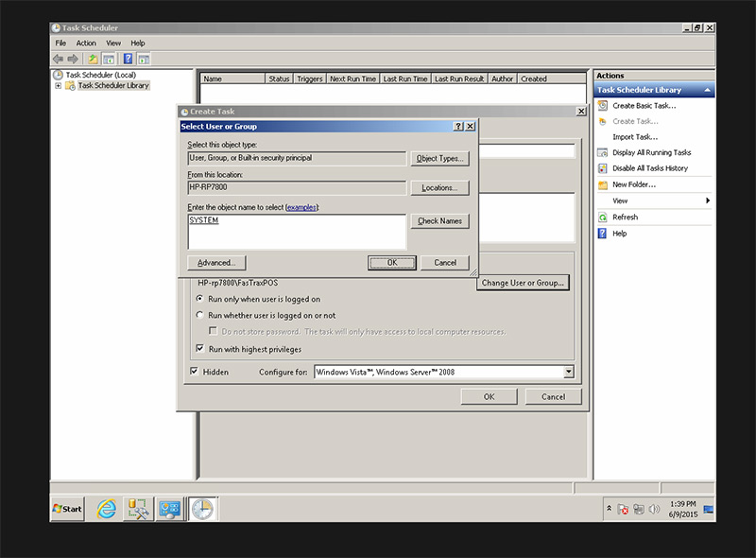
Task: Click the New Folder icon
Action: click(x=603, y=184)
